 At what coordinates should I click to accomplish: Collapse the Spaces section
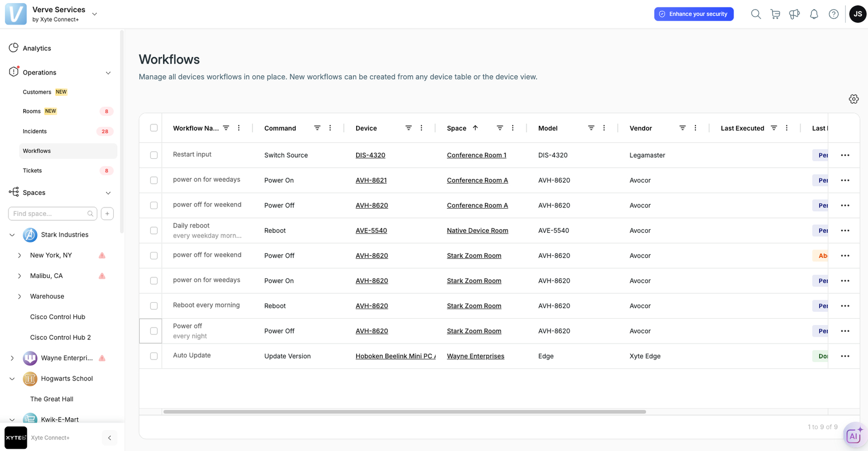(x=108, y=193)
